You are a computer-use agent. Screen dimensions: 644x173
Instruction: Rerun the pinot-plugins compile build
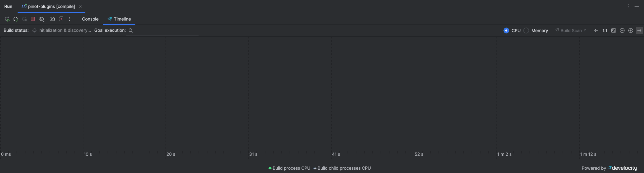pos(7,19)
